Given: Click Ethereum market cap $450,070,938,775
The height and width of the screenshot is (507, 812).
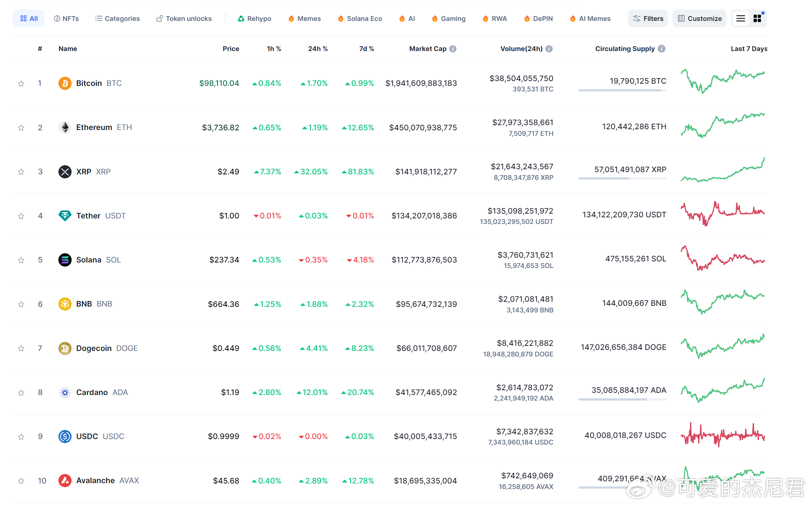Looking at the screenshot, I should coord(423,127).
